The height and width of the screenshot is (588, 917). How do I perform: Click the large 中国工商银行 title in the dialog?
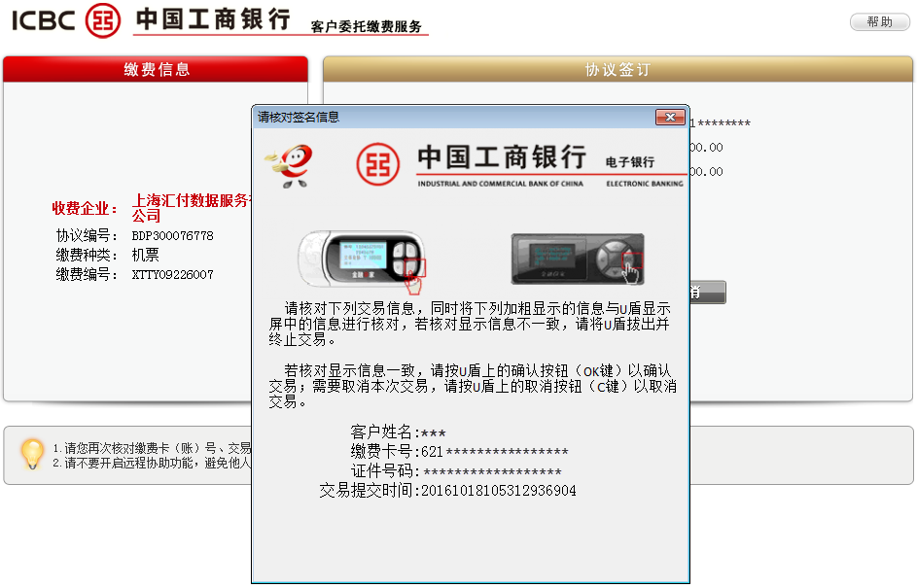[x=502, y=157]
